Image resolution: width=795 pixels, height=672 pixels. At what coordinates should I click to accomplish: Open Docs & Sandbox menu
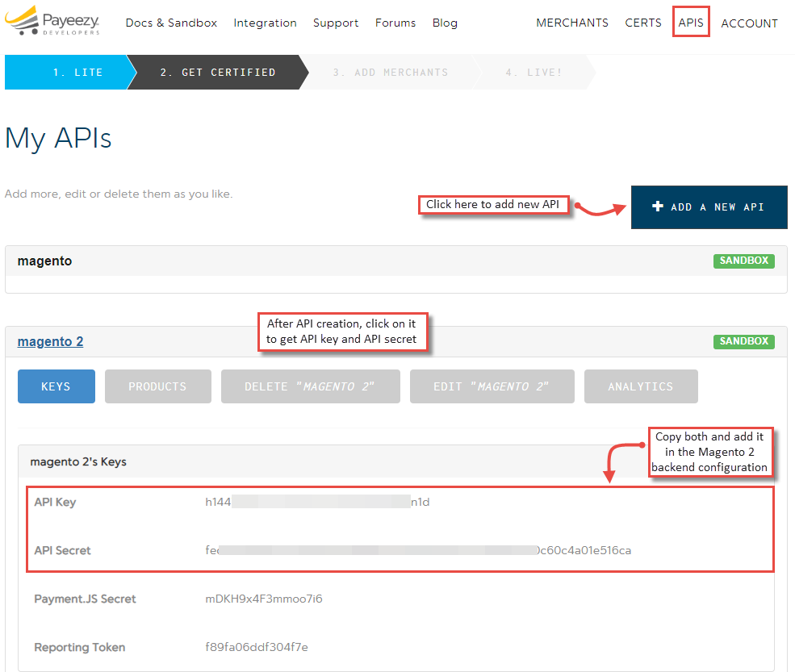tap(171, 23)
